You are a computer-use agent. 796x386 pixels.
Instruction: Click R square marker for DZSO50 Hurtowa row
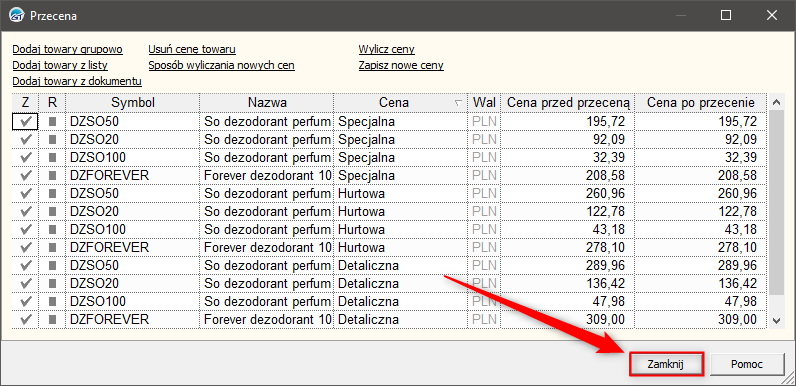click(x=52, y=194)
